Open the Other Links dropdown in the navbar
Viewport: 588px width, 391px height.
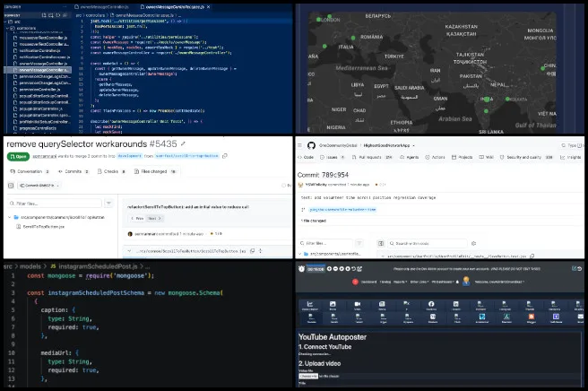coord(419,282)
